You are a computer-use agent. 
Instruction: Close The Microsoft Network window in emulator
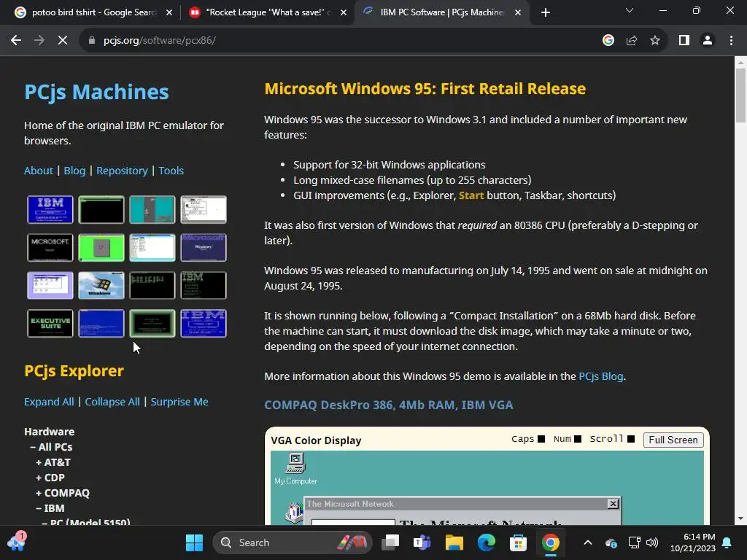coord(613,504)
